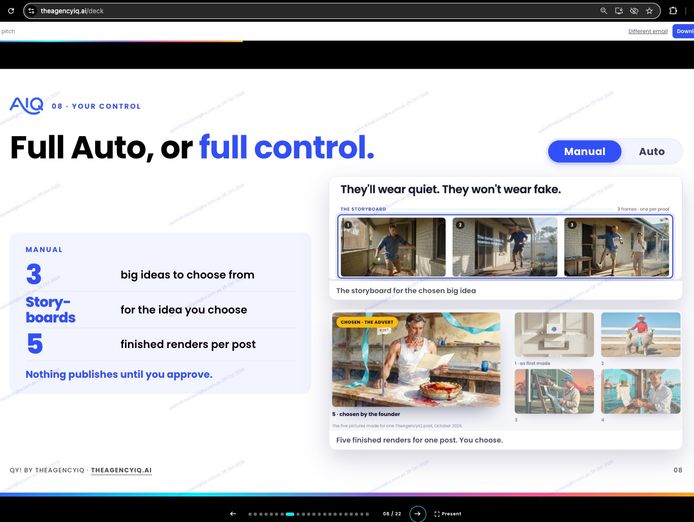Click 'Nothing publishes until you approve.' text

click(119, 374)
